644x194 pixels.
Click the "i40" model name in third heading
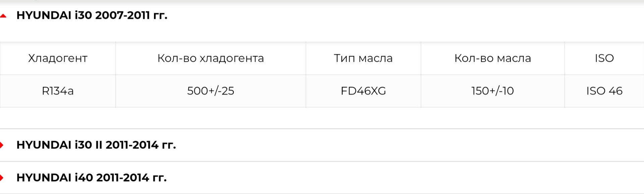(x=84, y=178)
